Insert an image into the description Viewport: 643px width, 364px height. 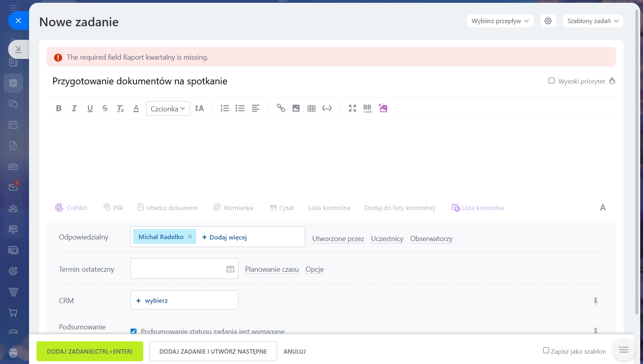(x=296, y=108)
